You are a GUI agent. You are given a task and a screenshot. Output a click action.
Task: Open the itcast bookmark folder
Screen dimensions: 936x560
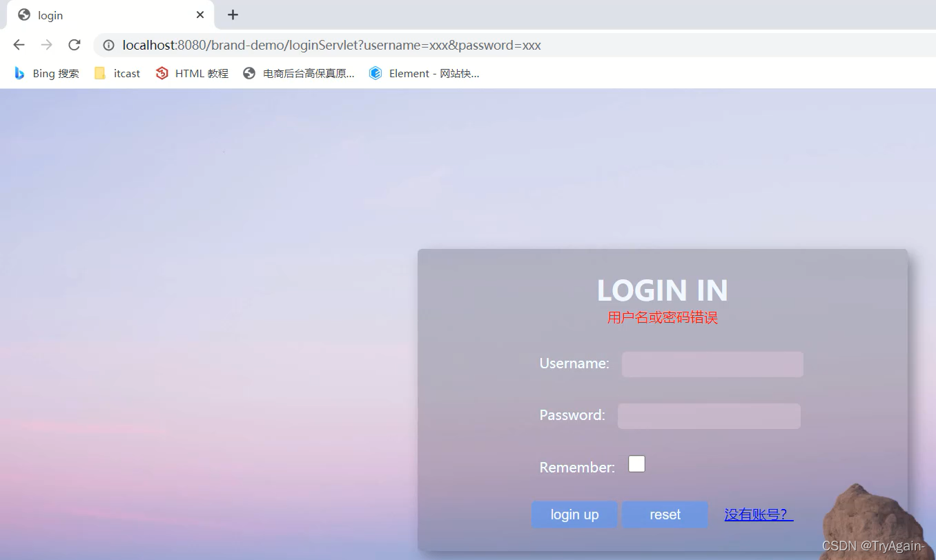click(117, 73)
